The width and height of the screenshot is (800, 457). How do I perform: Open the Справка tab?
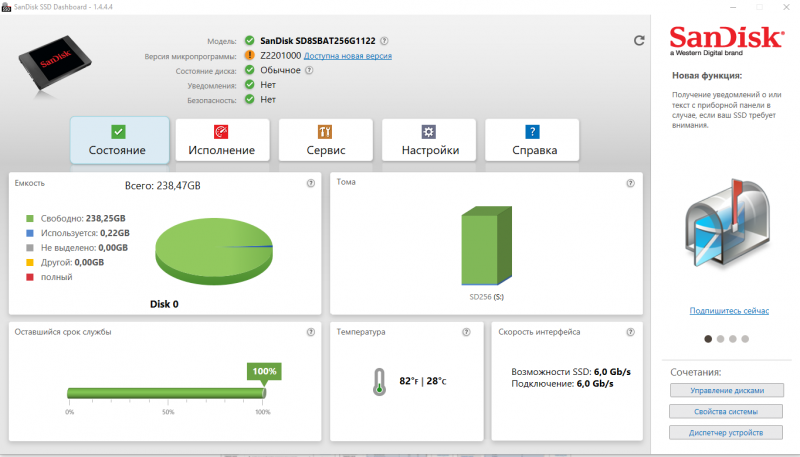[x=532, y=140]
